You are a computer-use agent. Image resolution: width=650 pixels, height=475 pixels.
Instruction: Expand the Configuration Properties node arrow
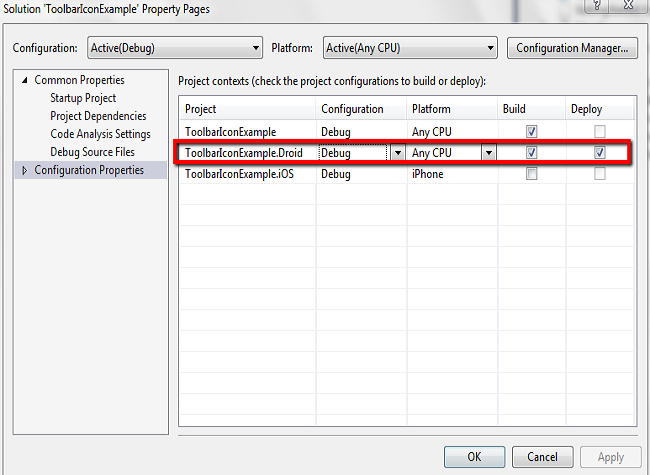24,170
